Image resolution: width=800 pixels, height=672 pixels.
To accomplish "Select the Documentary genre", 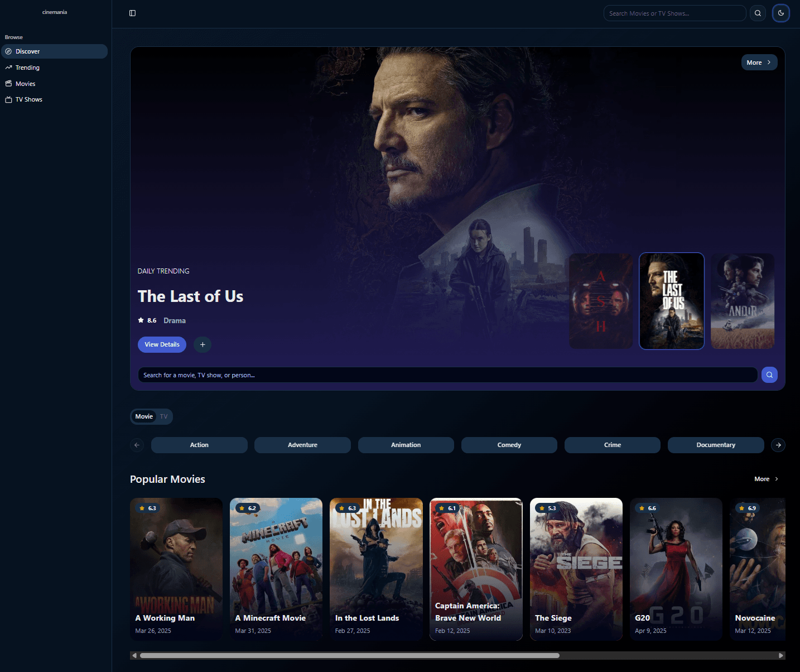I will (x=716, y=445).
